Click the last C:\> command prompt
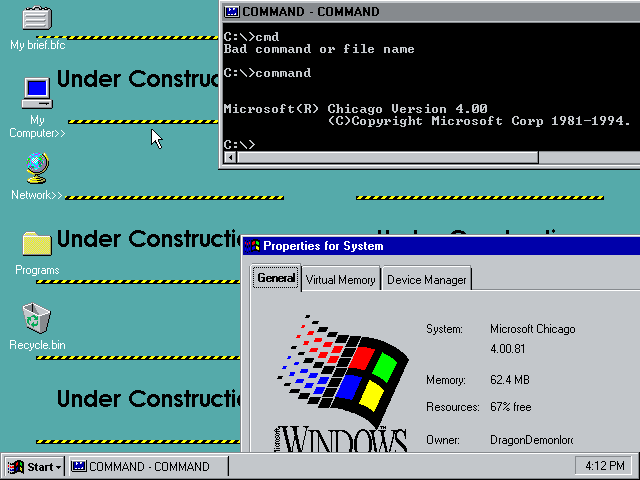This screenshot has width=640, height=480. click(x=239, y=145)
